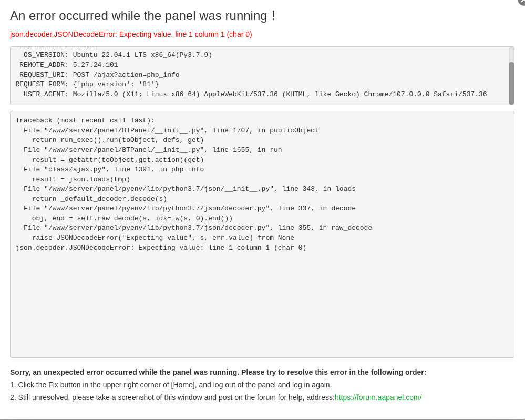Click the traceback line 1655 "in run" entry
525x420 pixels.
pos(152,150)
